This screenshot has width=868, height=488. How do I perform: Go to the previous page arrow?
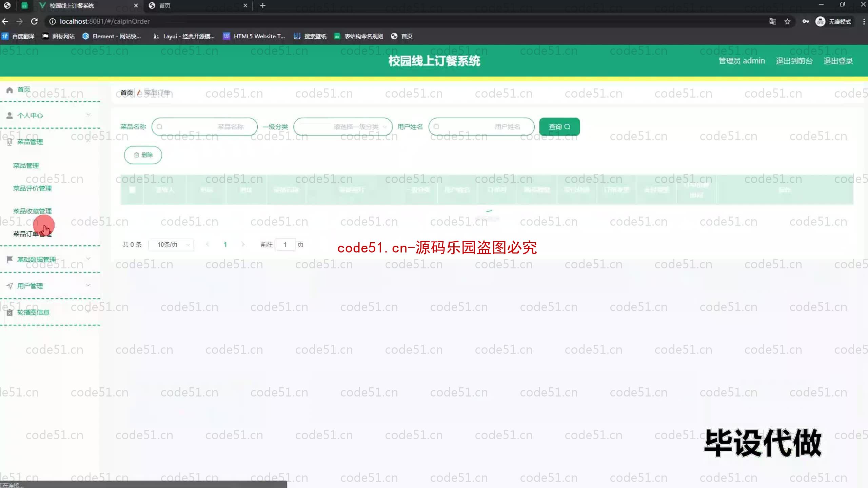[x=207, y=244]
